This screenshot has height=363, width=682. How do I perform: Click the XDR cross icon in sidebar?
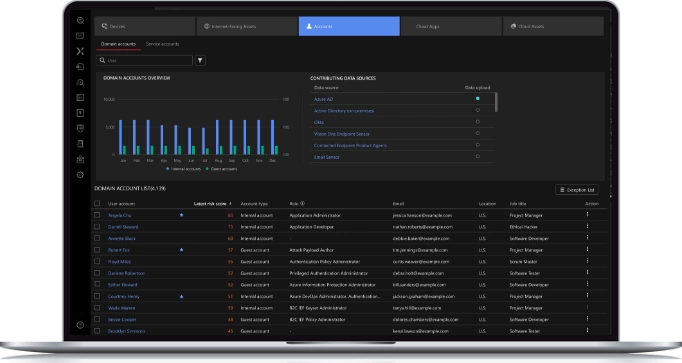(80, 51)
